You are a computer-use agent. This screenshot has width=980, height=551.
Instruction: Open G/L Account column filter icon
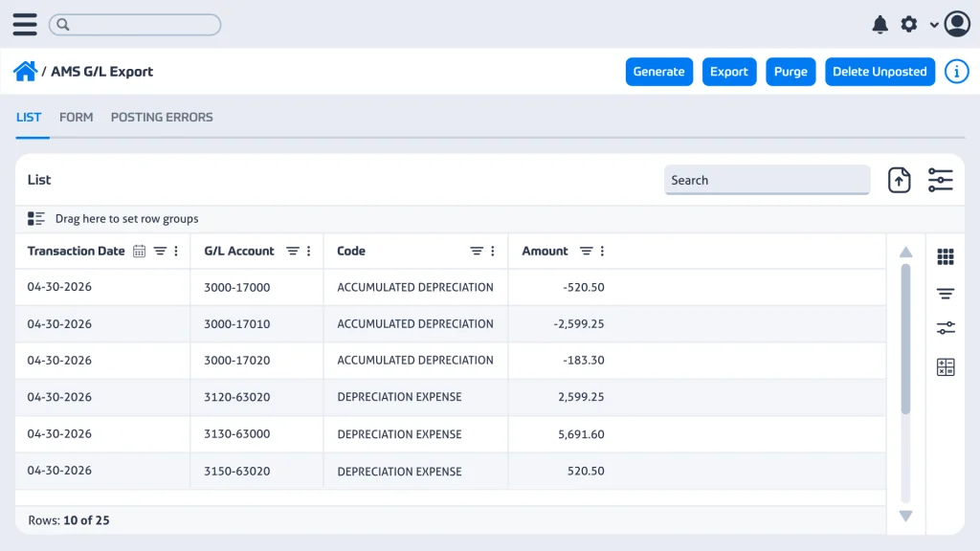(293, 252)
